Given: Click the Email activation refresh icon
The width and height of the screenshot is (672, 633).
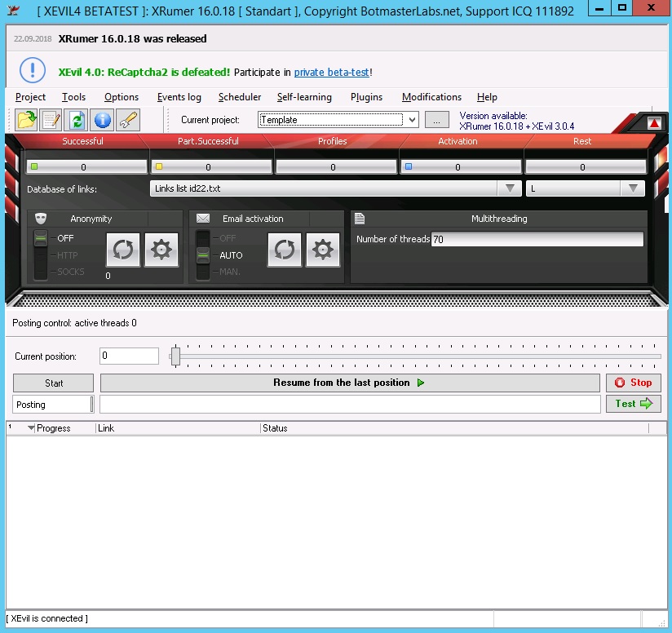Looking at the screenshot, I should [285, 250].
